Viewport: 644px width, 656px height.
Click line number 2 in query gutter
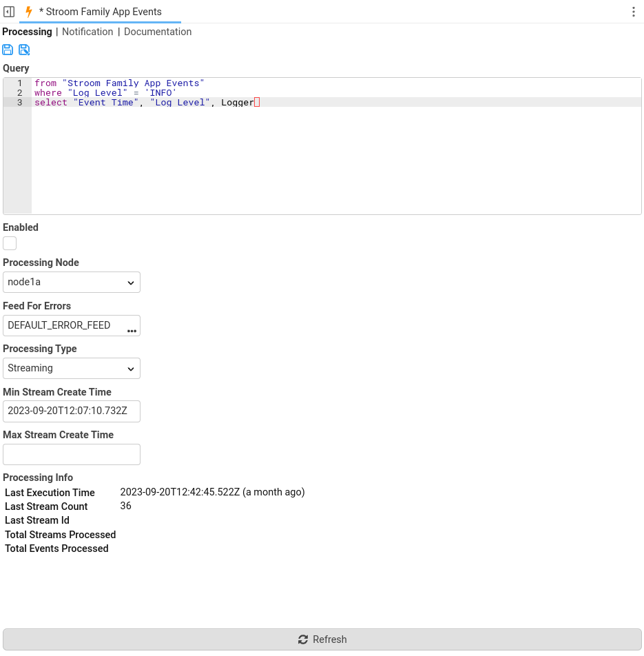[x=19, y=93]
